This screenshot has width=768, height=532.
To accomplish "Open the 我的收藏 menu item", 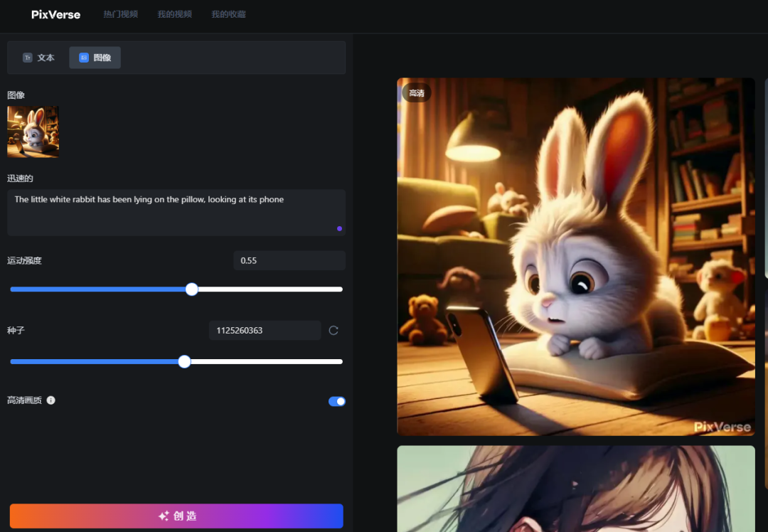I will [x=228, y=14].
